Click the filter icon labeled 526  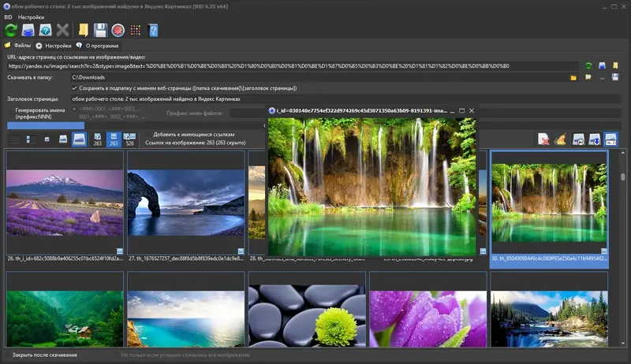point(129,139)
